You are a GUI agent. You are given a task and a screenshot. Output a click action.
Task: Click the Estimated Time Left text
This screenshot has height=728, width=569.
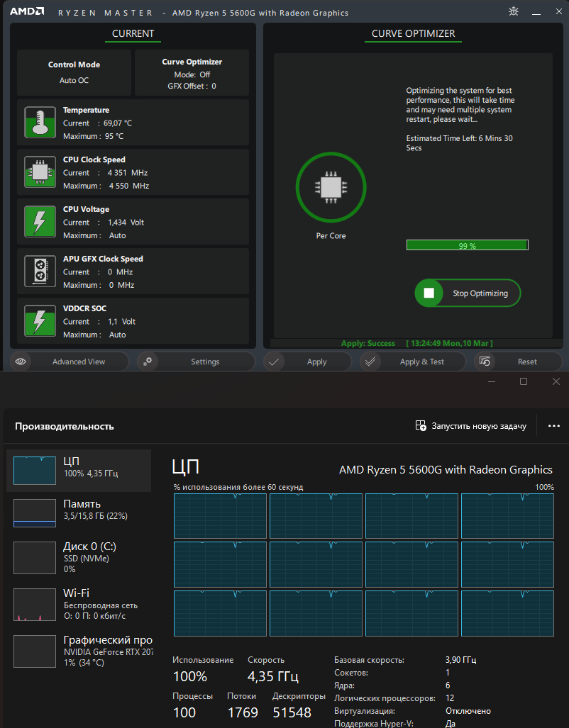[459, 143]
